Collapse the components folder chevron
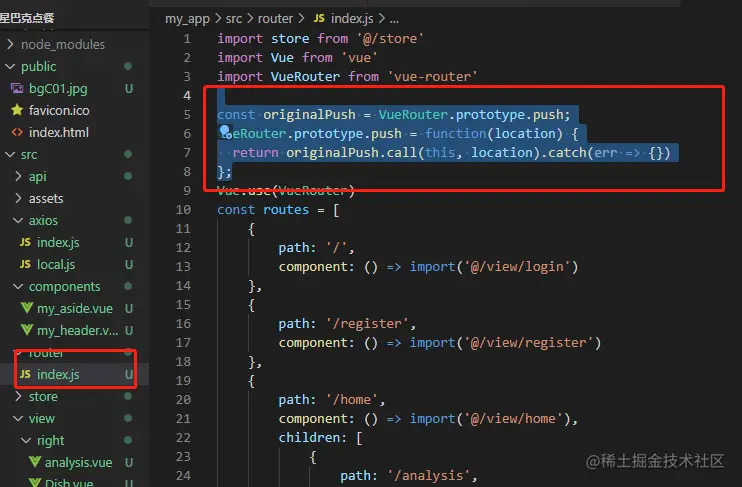Image resolution: width=742 pixels, height=487 pixels. [18, 286]
